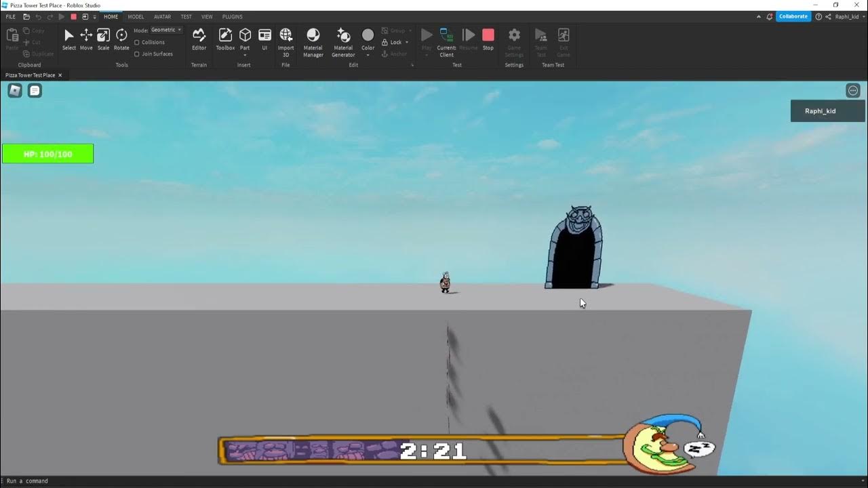Pick the Scale tool
Screen dimensions: 868x488
[x=103, y=39]
